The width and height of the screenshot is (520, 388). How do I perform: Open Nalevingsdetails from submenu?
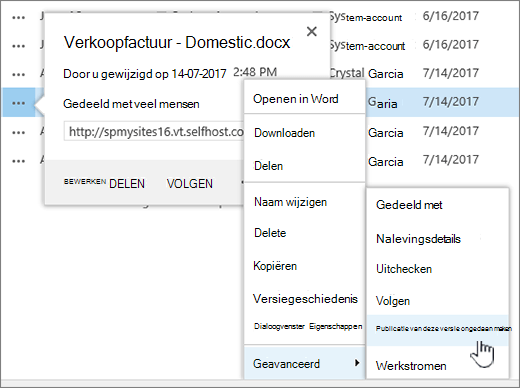pyautogui.click(x=418, y=239)
